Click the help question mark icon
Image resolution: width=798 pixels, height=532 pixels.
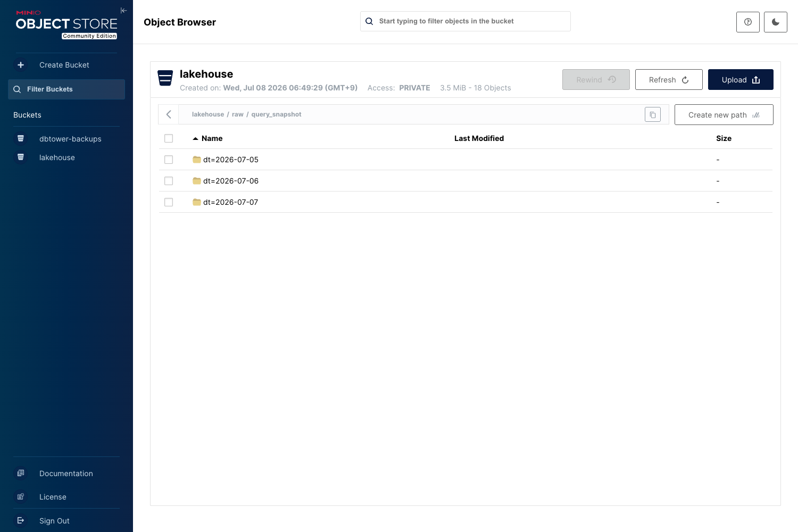[748, 22]
